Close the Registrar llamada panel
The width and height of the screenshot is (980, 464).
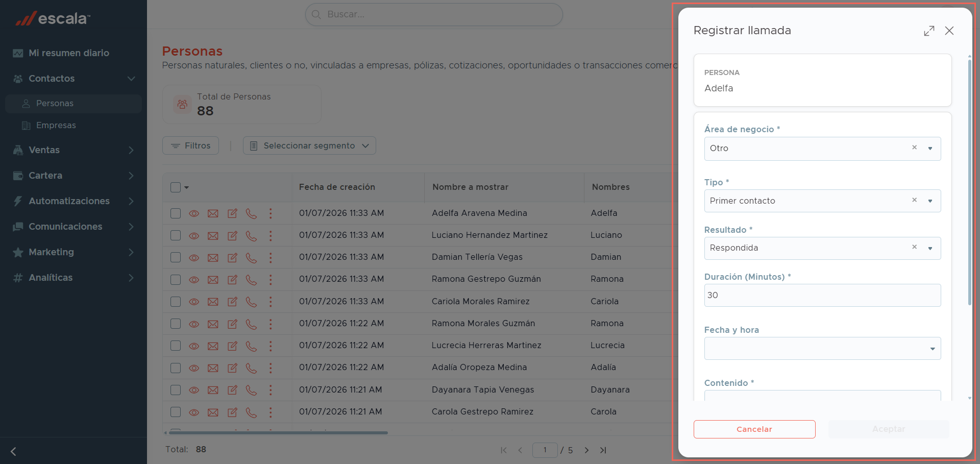click(x=949, y=31)
